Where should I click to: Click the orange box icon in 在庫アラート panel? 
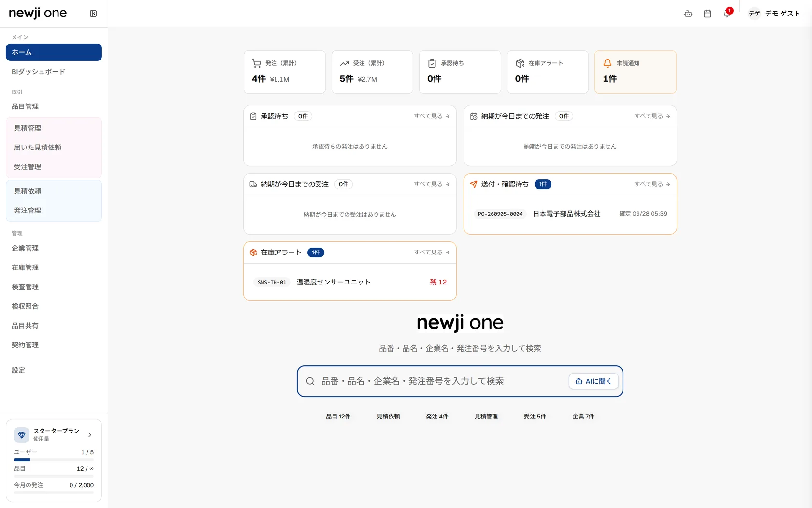pos(253,253)
